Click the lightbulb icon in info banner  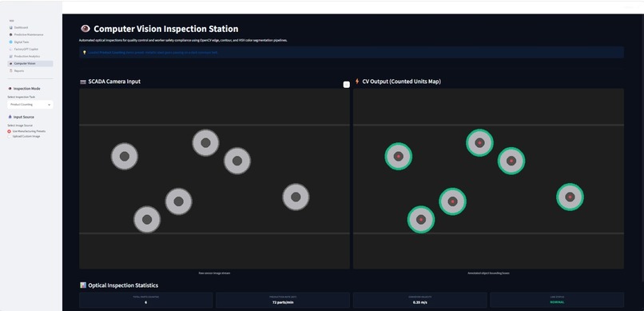tap(84, 53)
